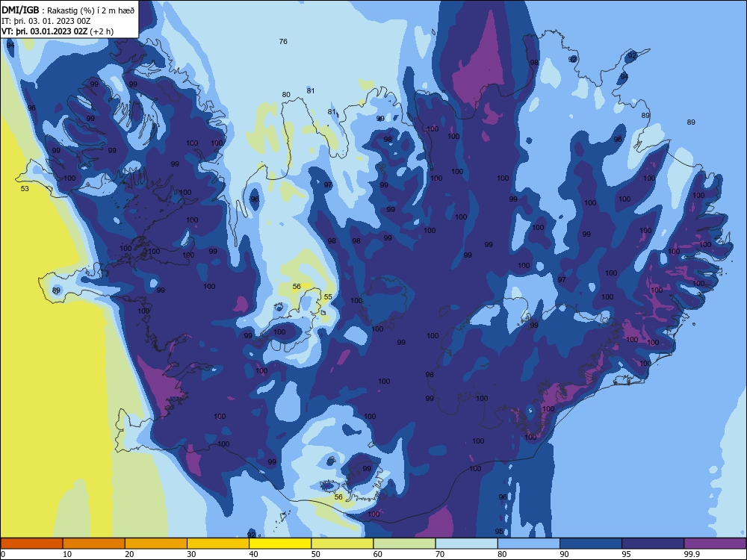Image resolution: width=747 pixels, height=560 pixels.
Task: Click the legend tick label '60'
Action: [x=378, y=554]
